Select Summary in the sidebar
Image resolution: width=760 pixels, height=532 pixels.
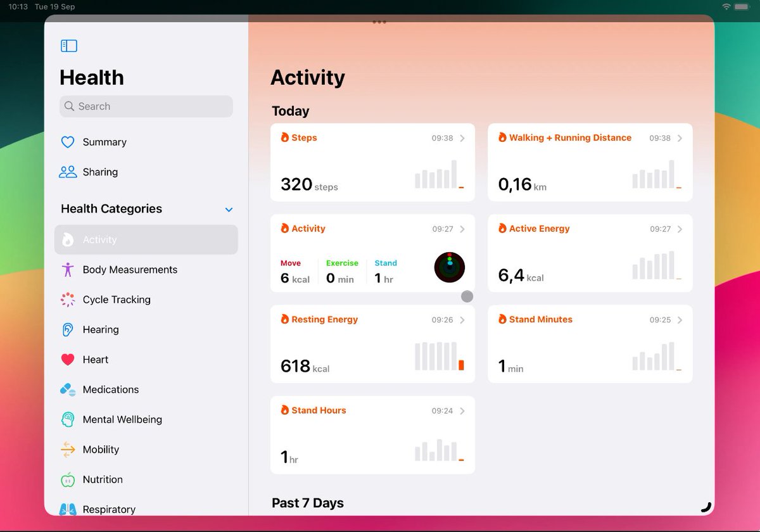click(146, 142)
